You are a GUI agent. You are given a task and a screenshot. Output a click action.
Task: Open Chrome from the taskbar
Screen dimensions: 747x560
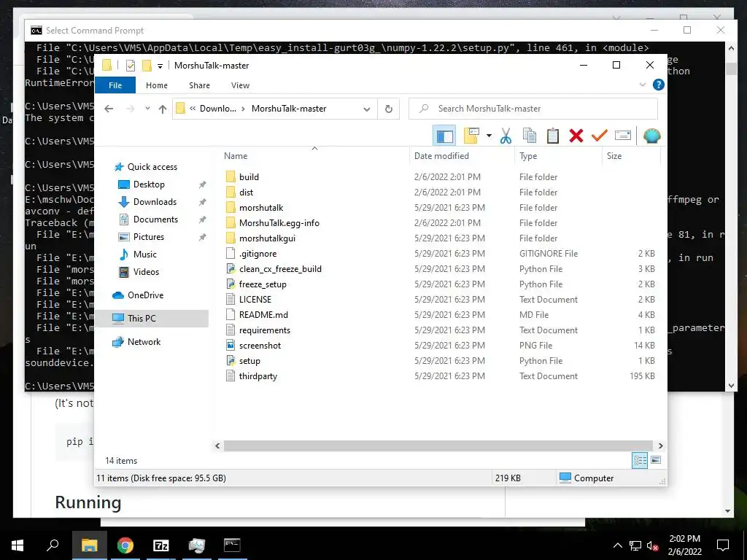point(125,545)
